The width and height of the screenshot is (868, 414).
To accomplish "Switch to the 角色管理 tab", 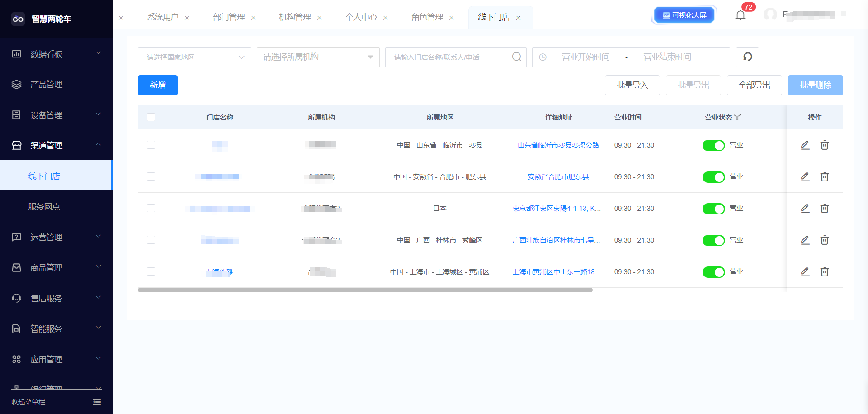I will click(427, 17).
